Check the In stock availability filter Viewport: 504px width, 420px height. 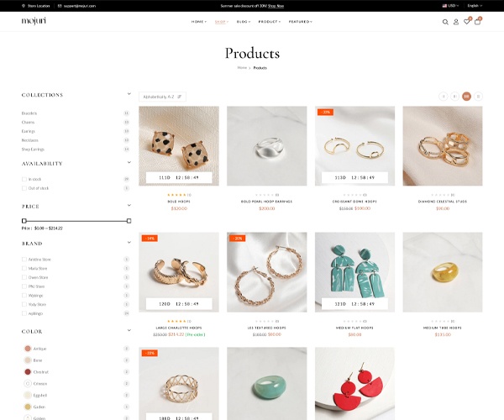coord(24,179)
